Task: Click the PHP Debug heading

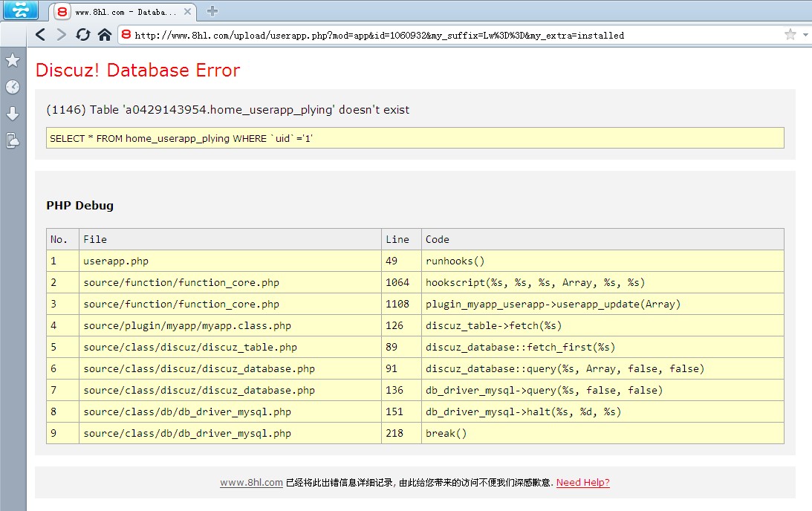Action: point(79,206)
